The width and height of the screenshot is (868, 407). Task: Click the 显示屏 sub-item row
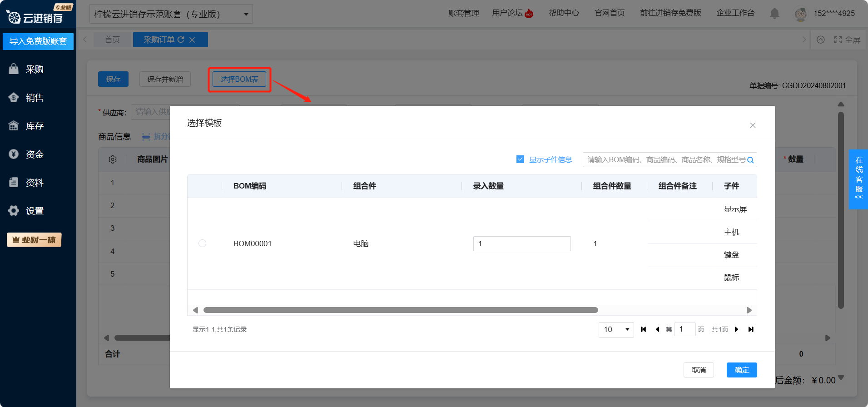click(735, 209)
